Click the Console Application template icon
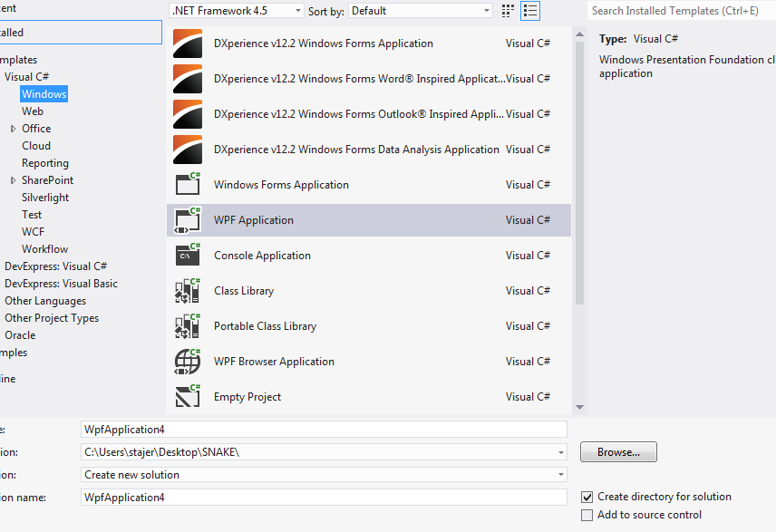This screenshot has height=532, width=776. pyautogui.click(x=188, y=255)
